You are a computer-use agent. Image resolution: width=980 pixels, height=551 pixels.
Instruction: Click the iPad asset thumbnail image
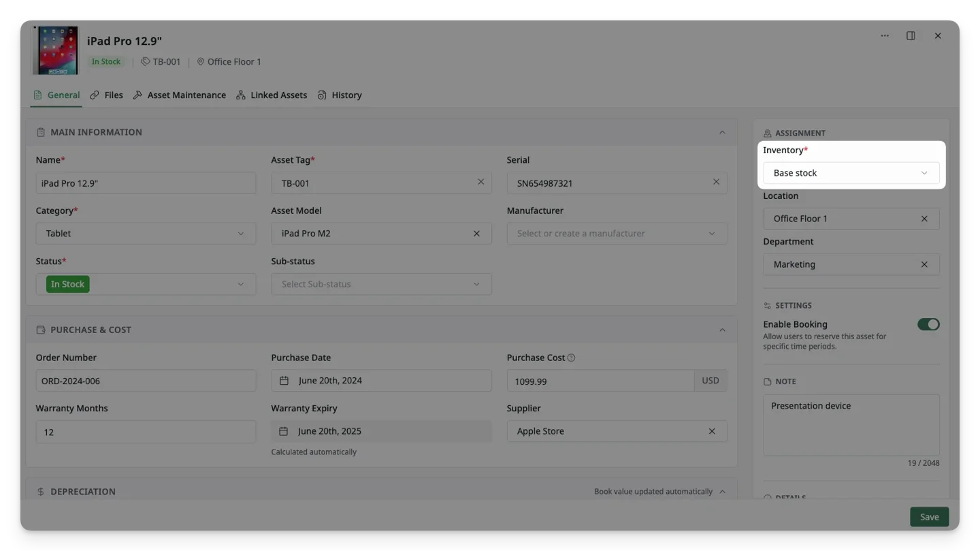pyautogui.click(x=56, y=50)
